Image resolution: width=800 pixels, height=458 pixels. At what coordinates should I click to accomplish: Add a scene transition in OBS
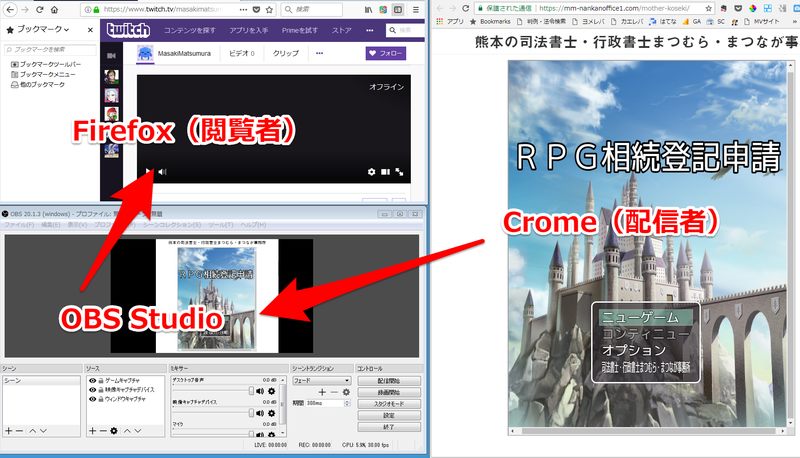pos(322,392)
